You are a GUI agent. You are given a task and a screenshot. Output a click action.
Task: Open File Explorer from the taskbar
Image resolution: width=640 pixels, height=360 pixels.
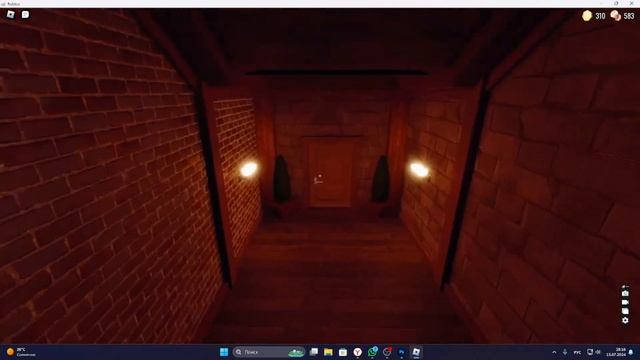click(328, 352)
